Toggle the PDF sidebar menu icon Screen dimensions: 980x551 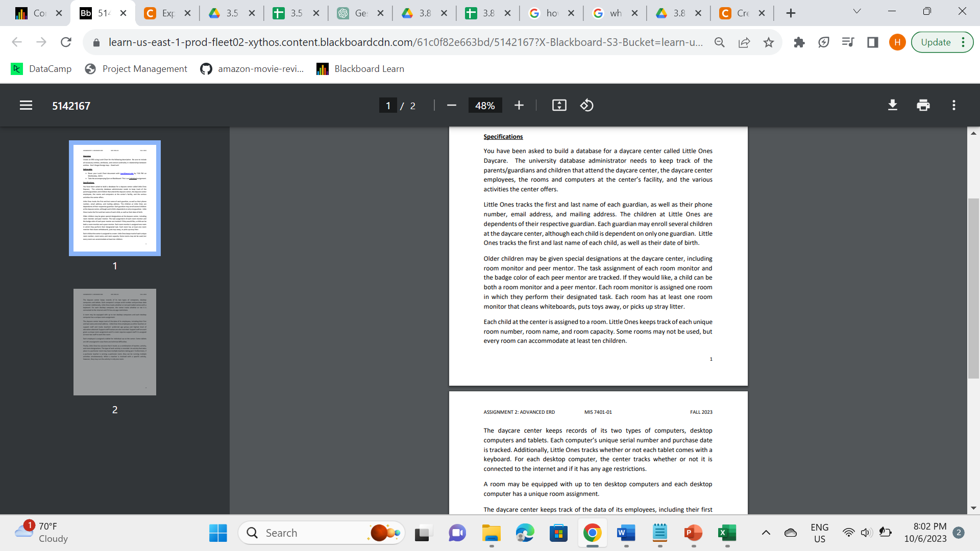point(26,106)
